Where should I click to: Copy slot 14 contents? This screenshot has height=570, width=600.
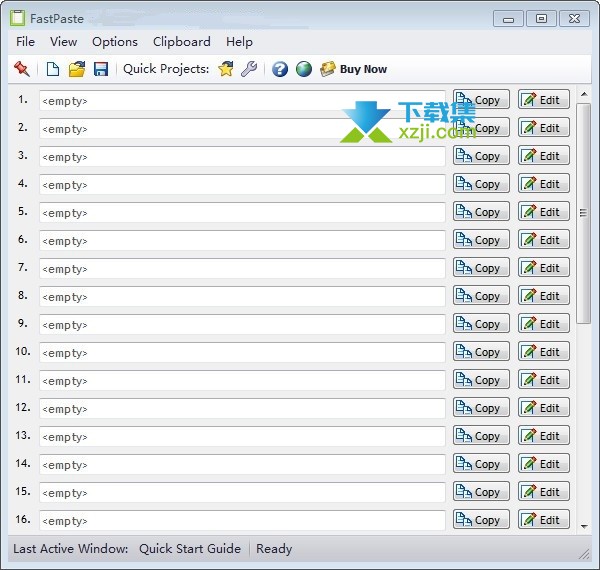point(481,463)
